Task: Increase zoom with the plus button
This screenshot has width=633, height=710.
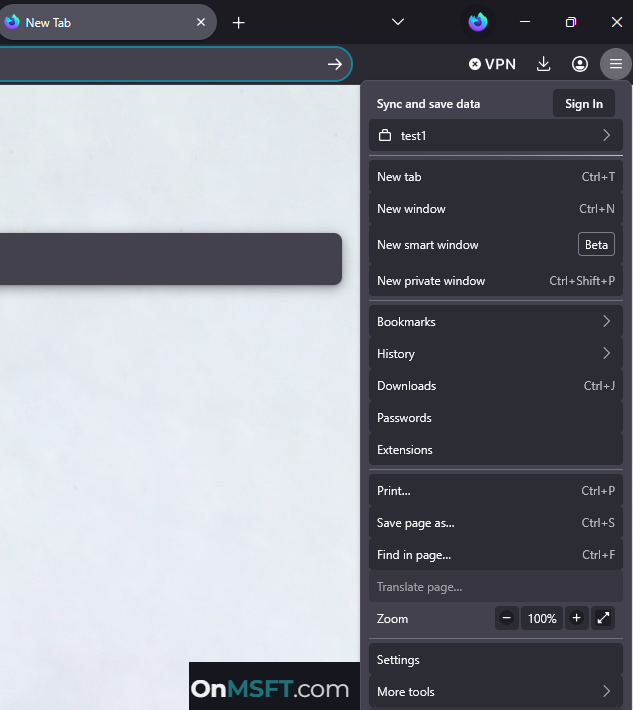Action: [576, 618]
